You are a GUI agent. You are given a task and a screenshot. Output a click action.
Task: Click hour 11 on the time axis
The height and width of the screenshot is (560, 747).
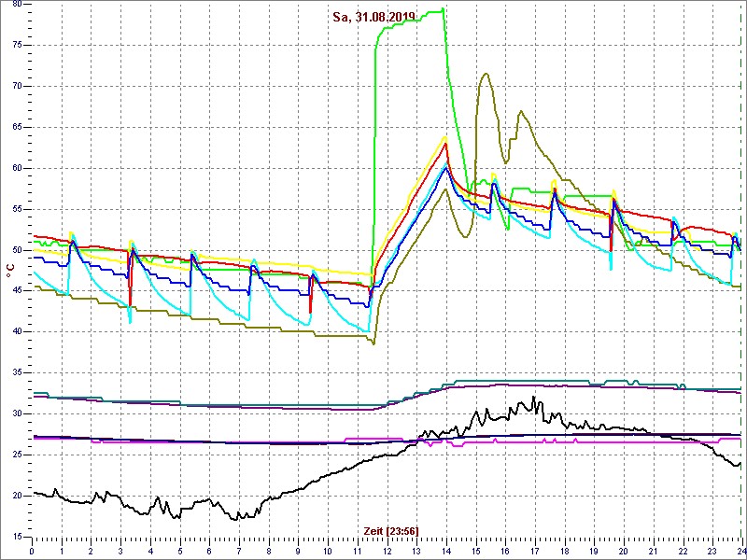[358, 551]
